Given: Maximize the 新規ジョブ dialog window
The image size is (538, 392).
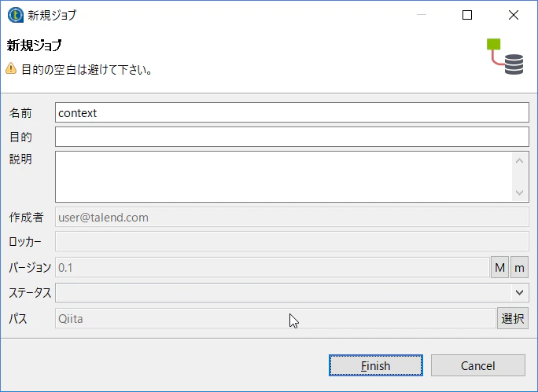Looking at the screenshot, I should 467,15.
